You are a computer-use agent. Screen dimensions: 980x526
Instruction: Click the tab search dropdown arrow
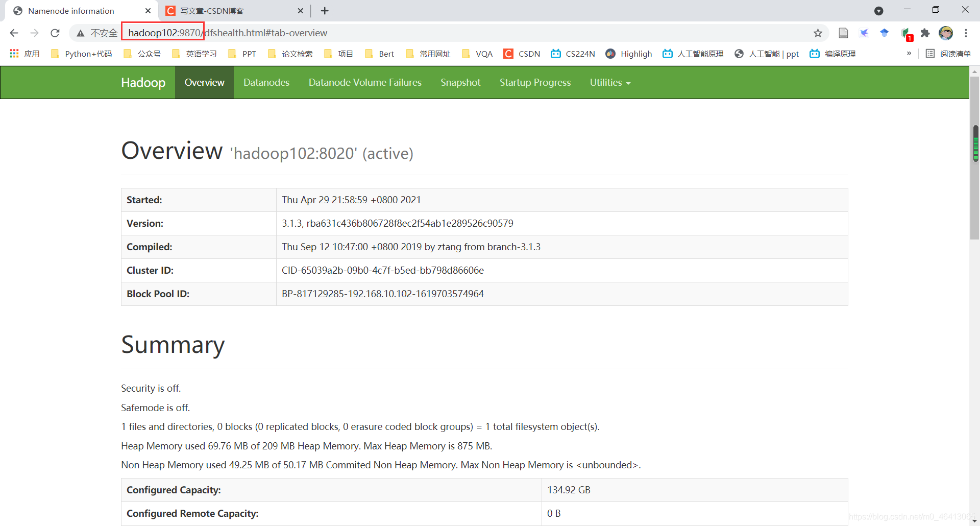878,11
